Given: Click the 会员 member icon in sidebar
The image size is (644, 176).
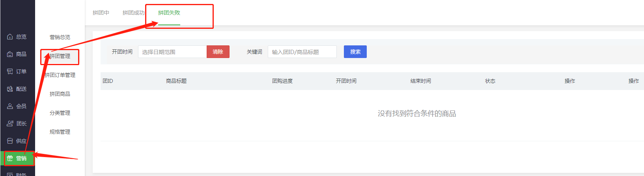Looking at the screenshot, I should [10, 106].
